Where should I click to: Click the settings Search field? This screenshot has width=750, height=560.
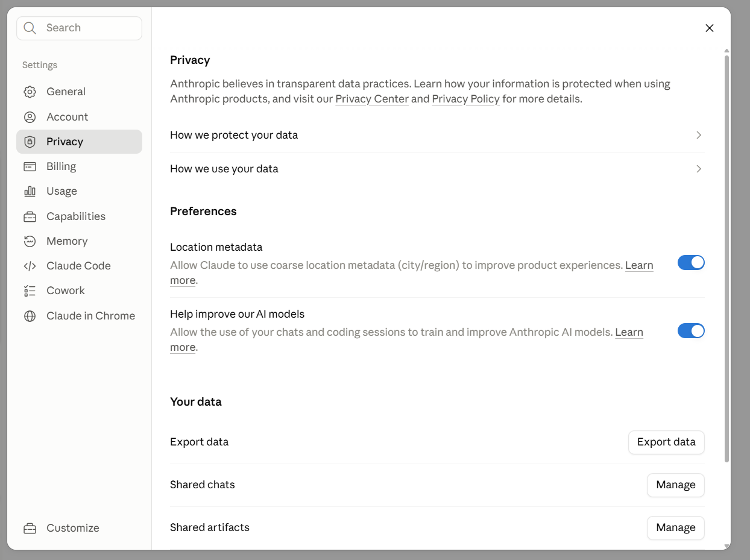point(79,28)
